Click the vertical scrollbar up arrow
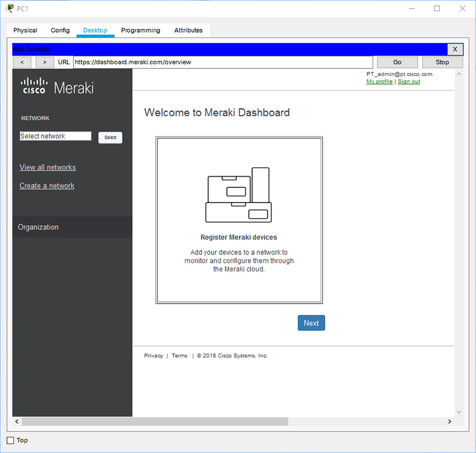The width and height of the screenshot is (476, 453). [459, 74]
